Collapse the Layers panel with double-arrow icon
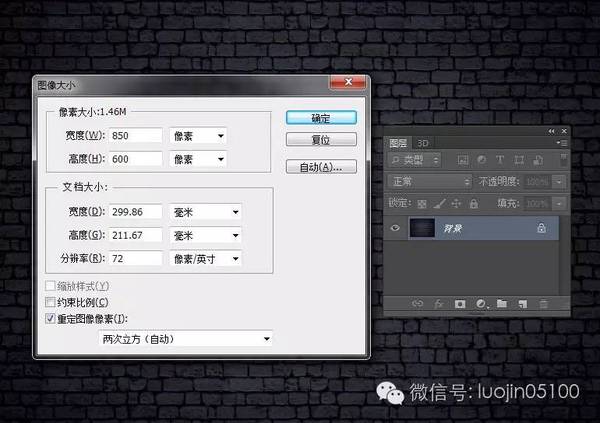The height and width of the screenshot is (423, 600). 551,131
